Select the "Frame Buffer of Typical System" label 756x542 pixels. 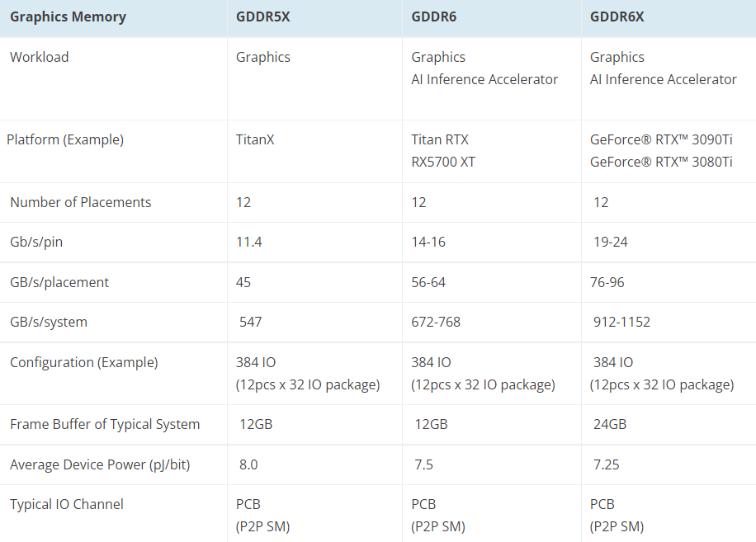pyautogui.click(x=105, y=425)
